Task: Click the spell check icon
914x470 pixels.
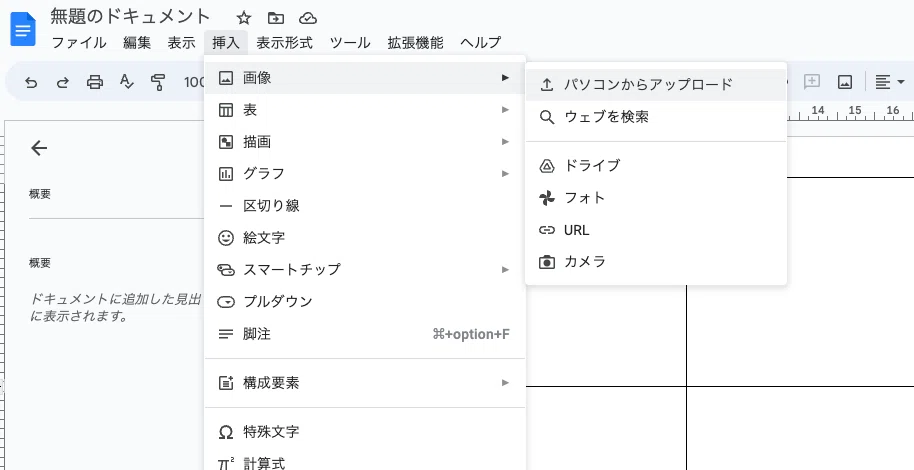Action: click(126, 82)
